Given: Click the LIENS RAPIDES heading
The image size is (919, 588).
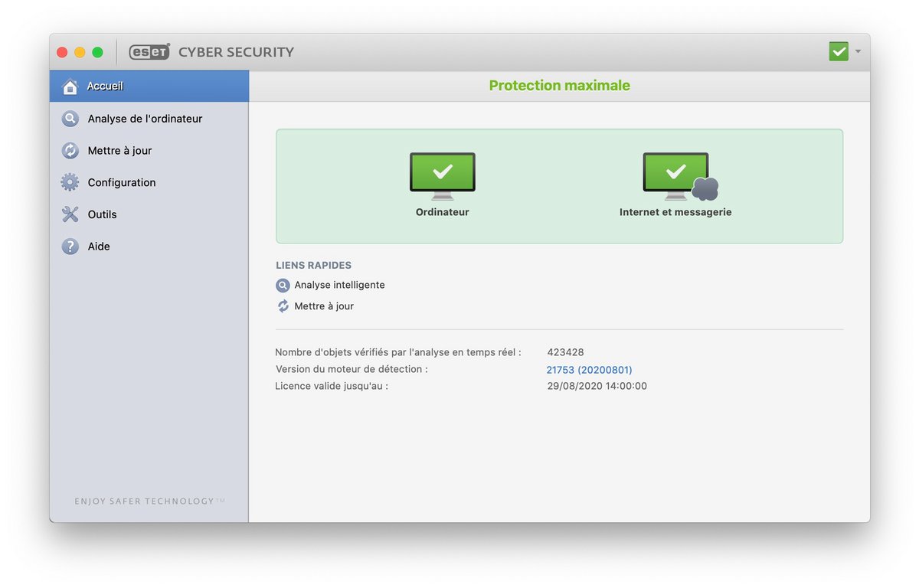Looking at the screenshot, I should tap(314, 266).
